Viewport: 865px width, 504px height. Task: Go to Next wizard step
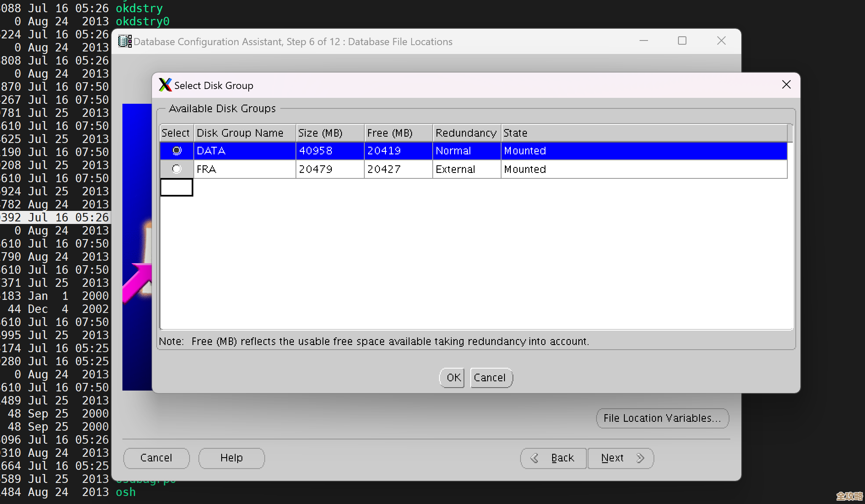click(621, 458)
